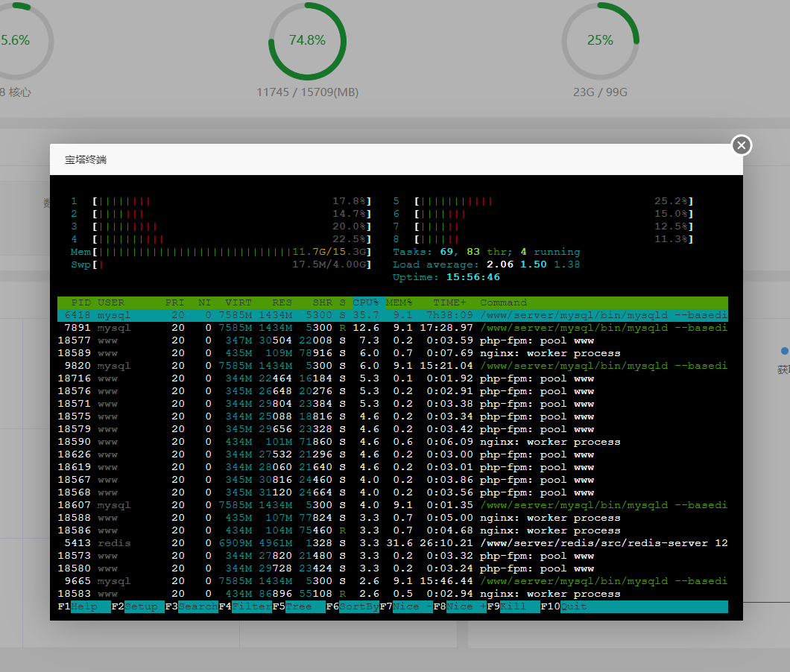Click the 74.8% memory usage gauge

307,41
